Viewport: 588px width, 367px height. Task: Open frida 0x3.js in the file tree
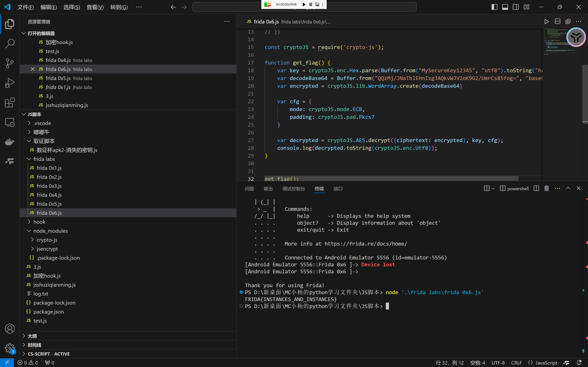(49, 186)
